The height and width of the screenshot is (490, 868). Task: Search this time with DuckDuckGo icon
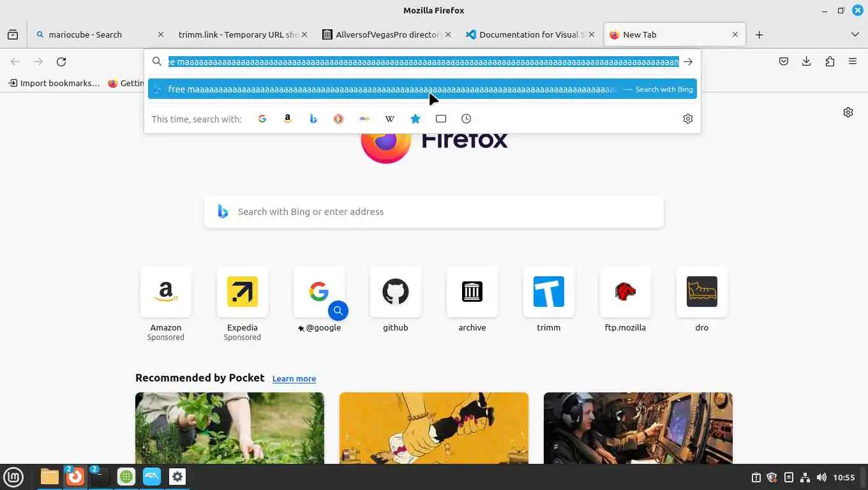click(x=339, y=119)
